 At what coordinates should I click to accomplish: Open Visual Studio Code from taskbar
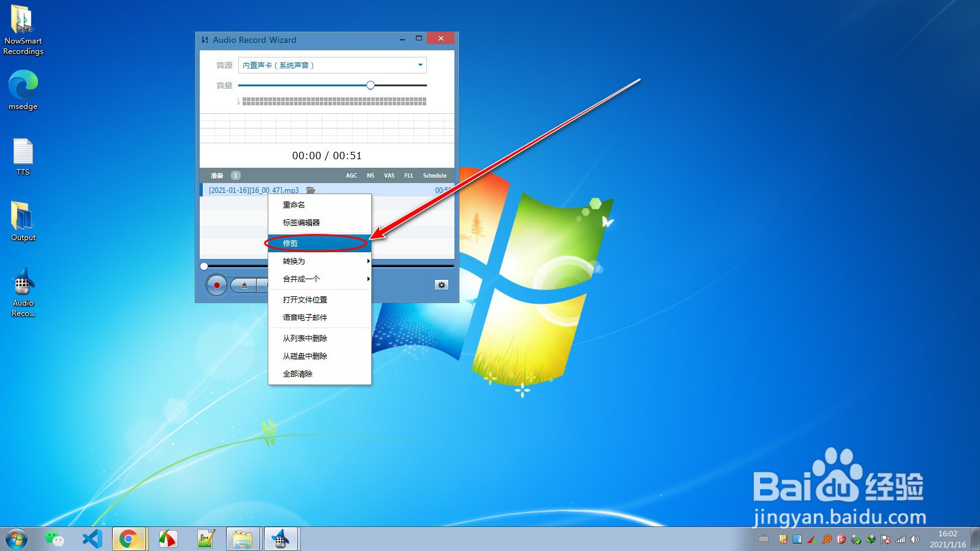pos(92,539)
